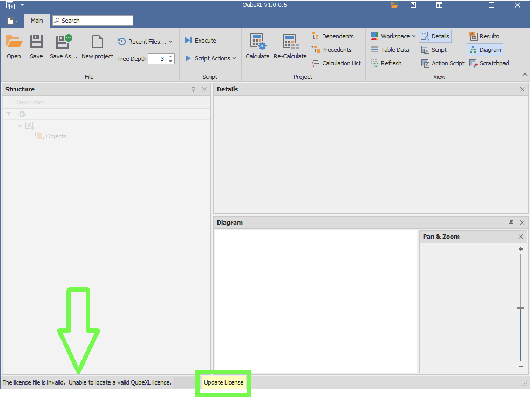Click the Re-Calculate icon

tap(290, 42)
